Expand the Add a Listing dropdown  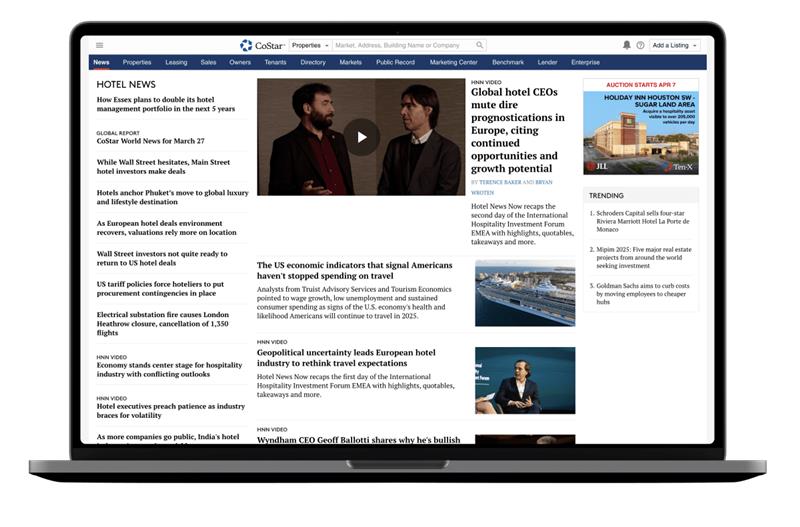(675, 45)
